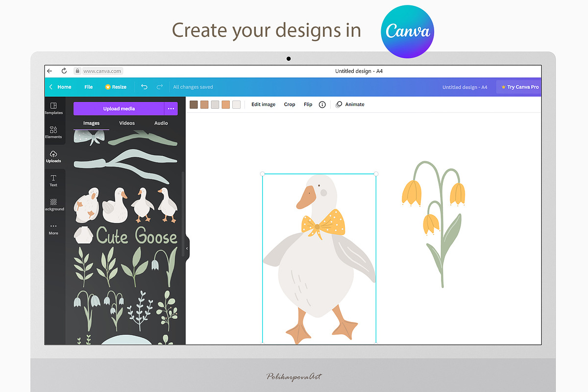Switch to the Videos tab
The width and height of the screenshot is (588, 392).
127,123
